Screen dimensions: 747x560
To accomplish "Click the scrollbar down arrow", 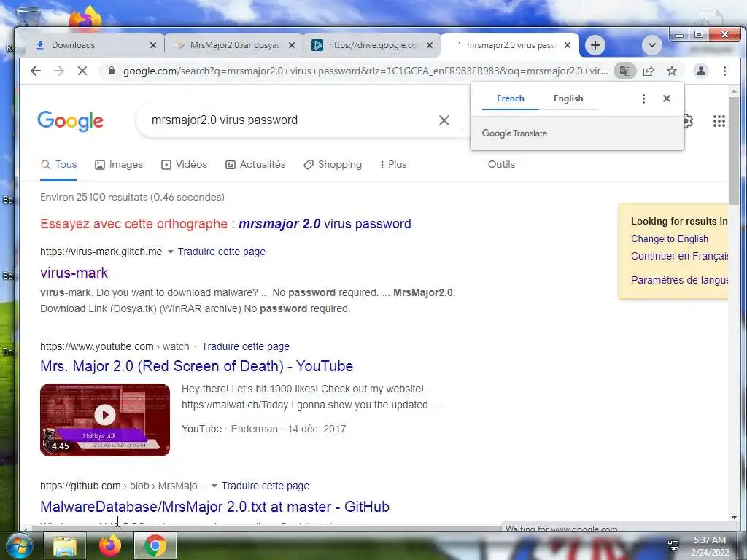I will coord(734,518).
